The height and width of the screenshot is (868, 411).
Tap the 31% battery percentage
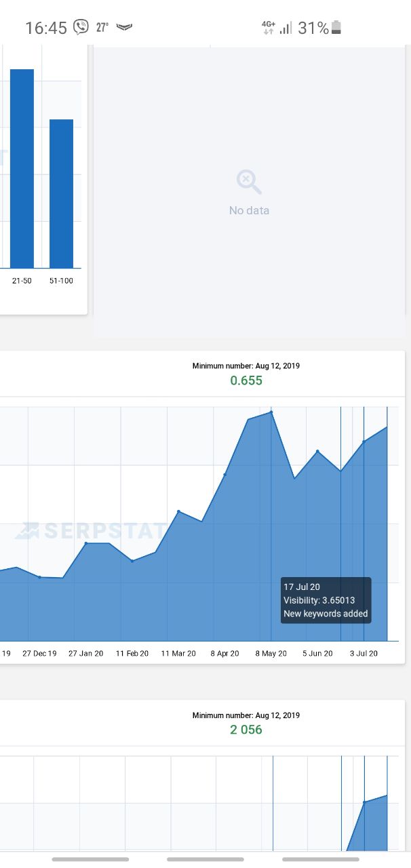tap(313, 28)
